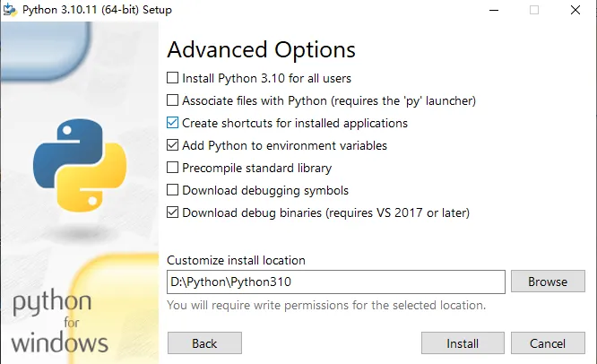Toggle Add Python to environment variables

(x=174, y=145)
